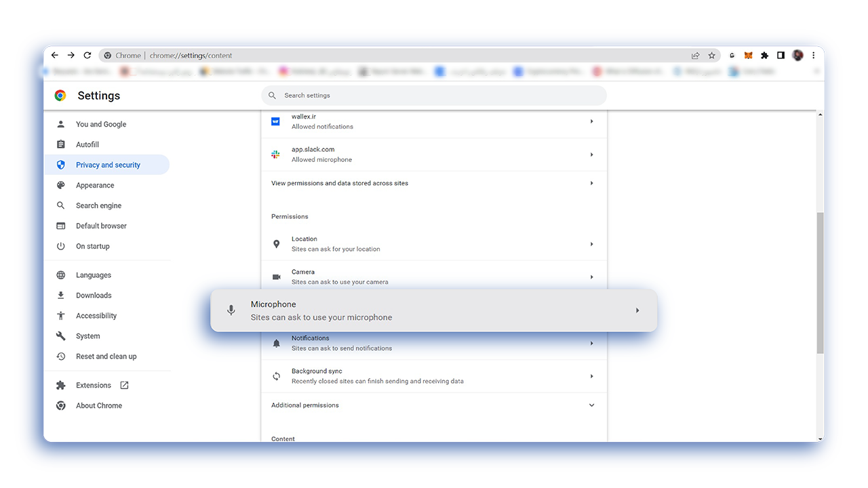The image size is (868, 488).
Task: Open the Location permission row arrow
Action: [x=591, y=244]
